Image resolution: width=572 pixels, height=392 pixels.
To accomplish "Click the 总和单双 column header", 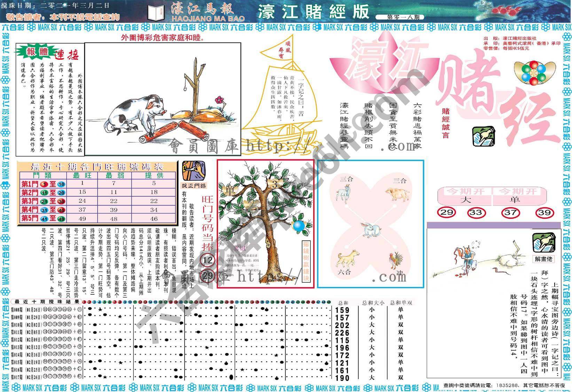I will (x=401, y=303).
